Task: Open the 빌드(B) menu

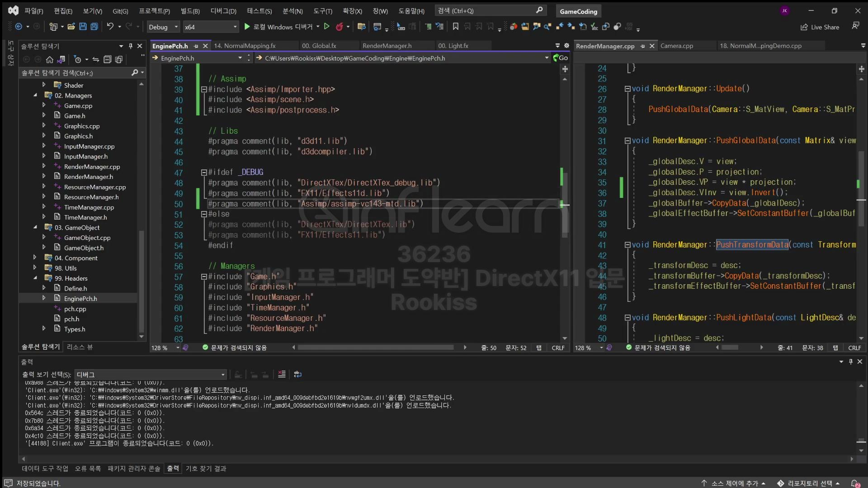Action: [190, 11]
